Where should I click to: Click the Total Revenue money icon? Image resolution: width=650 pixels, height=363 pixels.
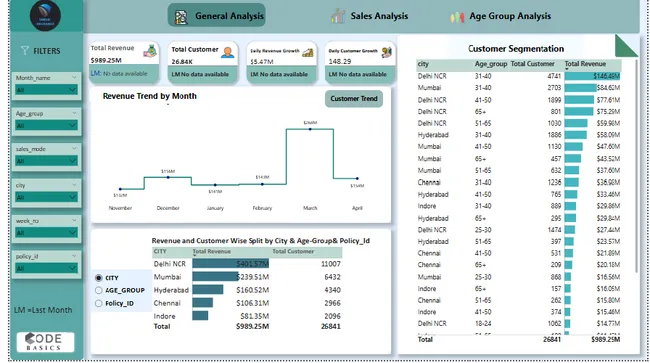[150, 51]
